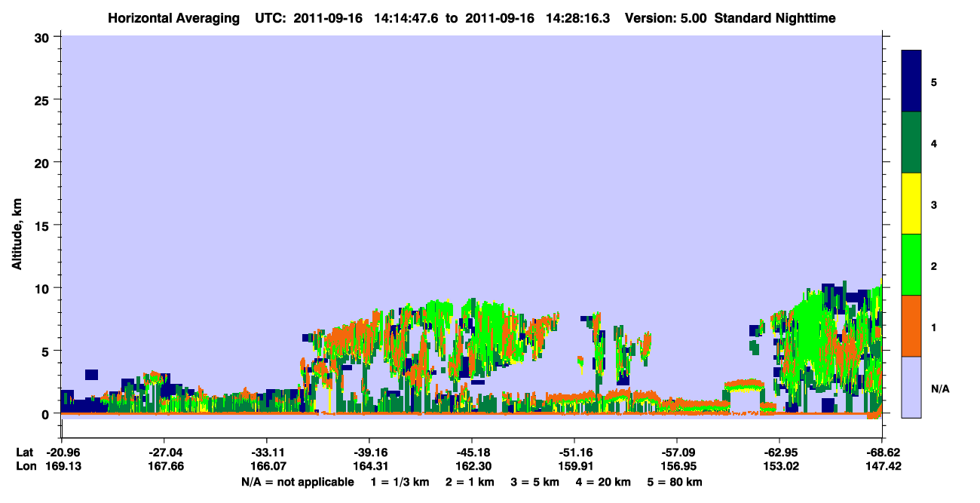Click altitude tick label '5' on y-axis
The image size is (980, 503).
(x=47, y=351)
